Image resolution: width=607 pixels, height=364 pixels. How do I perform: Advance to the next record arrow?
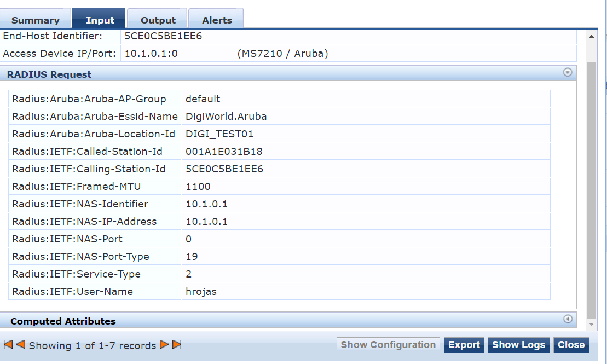[164, 345]
